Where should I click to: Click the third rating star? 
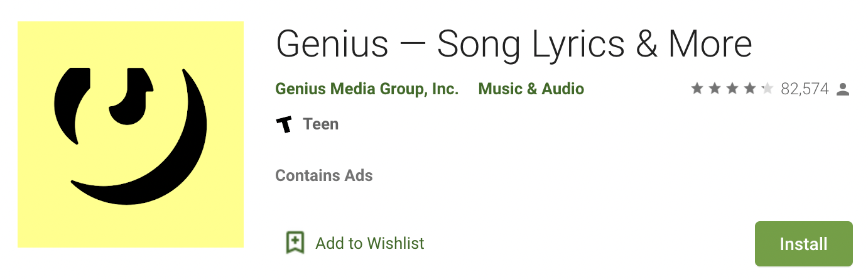(732, 89)
